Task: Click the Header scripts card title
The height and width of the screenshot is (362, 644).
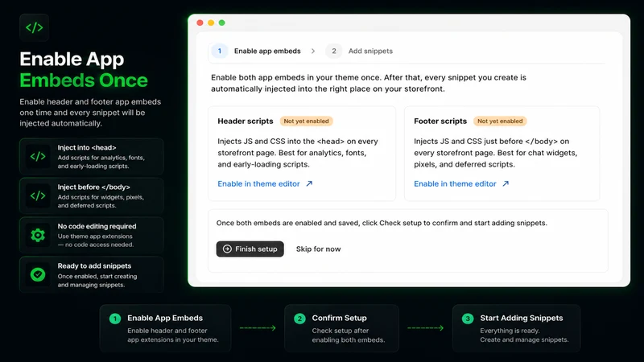Action: (x=246, y=121)
